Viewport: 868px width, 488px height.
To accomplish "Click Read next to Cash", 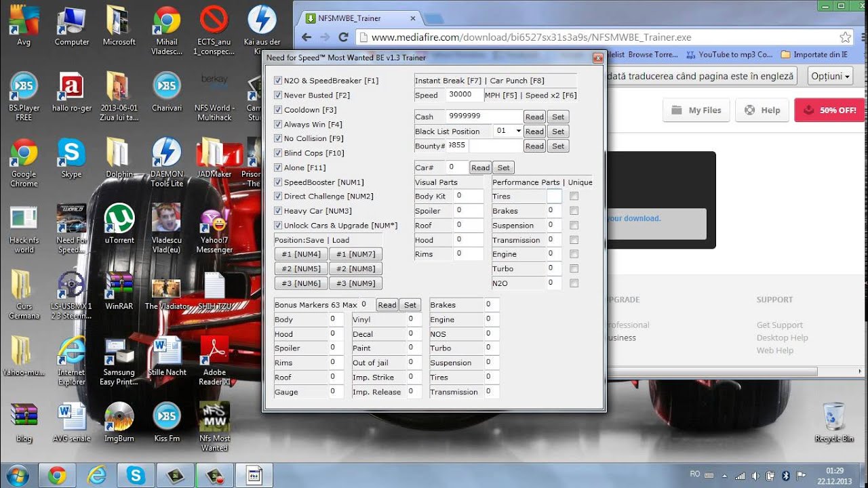I will tap(534, 117).
